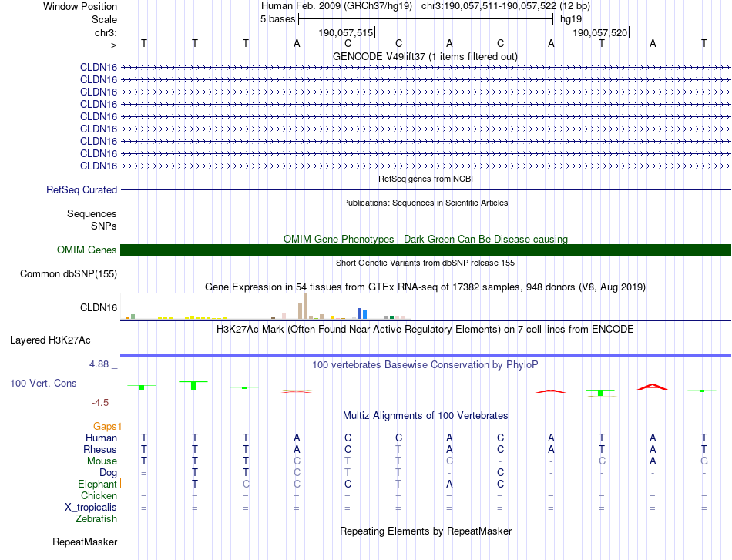Click the '5 bases' scale bar label
The height and width of the screenshot is (560, 732).
coord(277,19)
